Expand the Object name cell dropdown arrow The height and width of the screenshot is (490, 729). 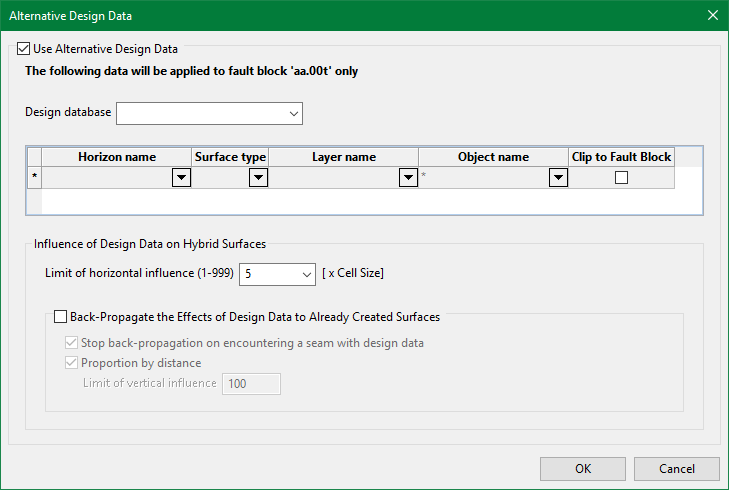click(558, 178)
